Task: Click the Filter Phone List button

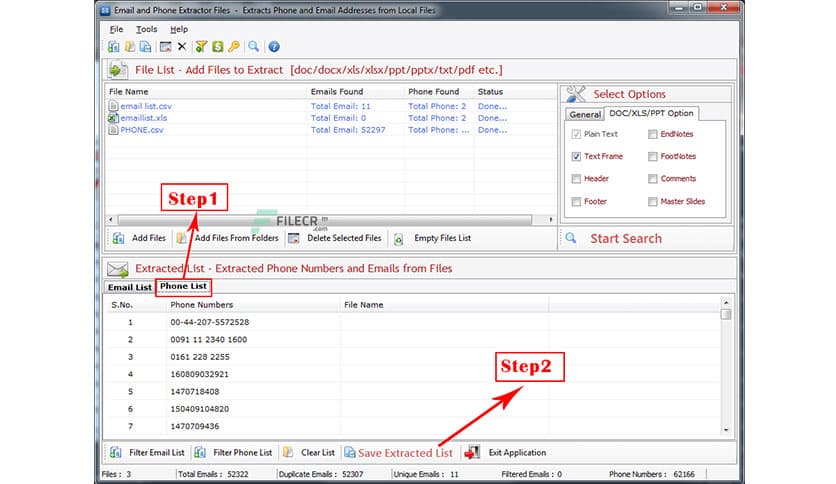Action: coord(233,453)
